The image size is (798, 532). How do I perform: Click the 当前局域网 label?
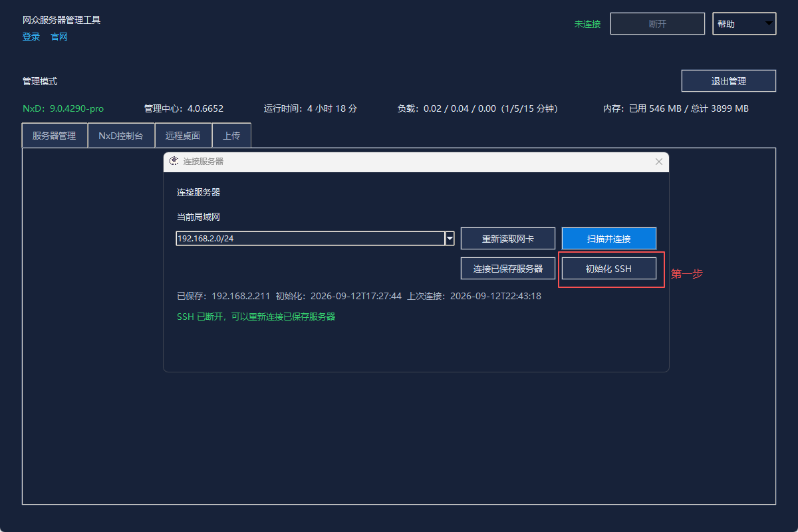pos(198,217)
